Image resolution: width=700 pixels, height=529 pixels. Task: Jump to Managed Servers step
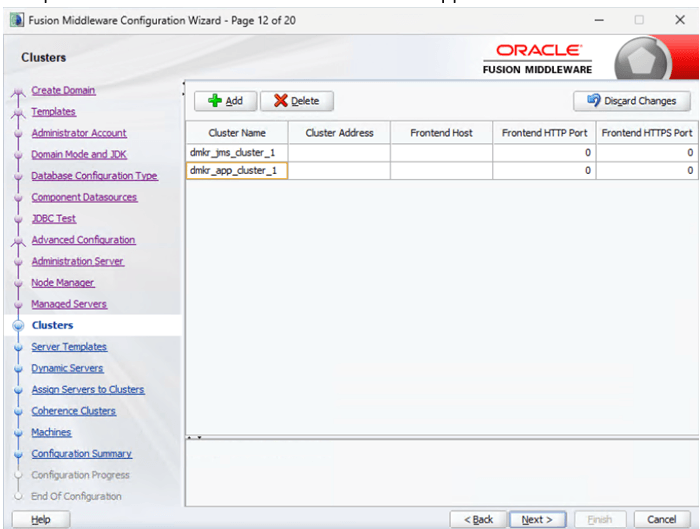click(69, 304)
